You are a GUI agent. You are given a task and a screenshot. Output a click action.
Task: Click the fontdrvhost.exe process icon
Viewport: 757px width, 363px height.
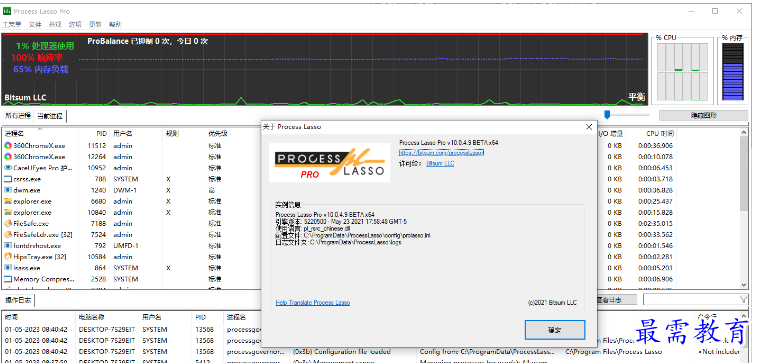tap(8, 246)
